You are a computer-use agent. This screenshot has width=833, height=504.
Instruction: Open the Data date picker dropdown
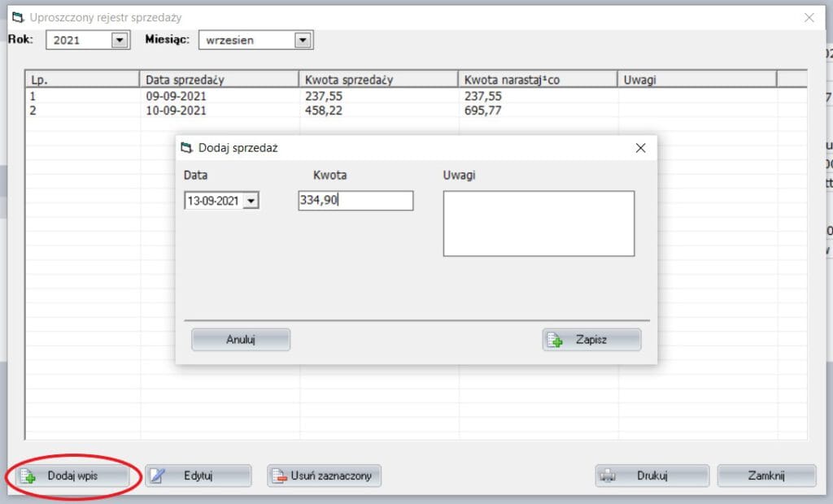click(251, 201)
